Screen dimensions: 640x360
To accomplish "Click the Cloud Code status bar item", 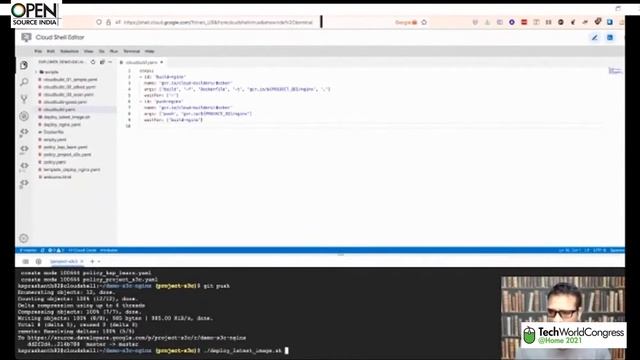I will coord(82,250).
